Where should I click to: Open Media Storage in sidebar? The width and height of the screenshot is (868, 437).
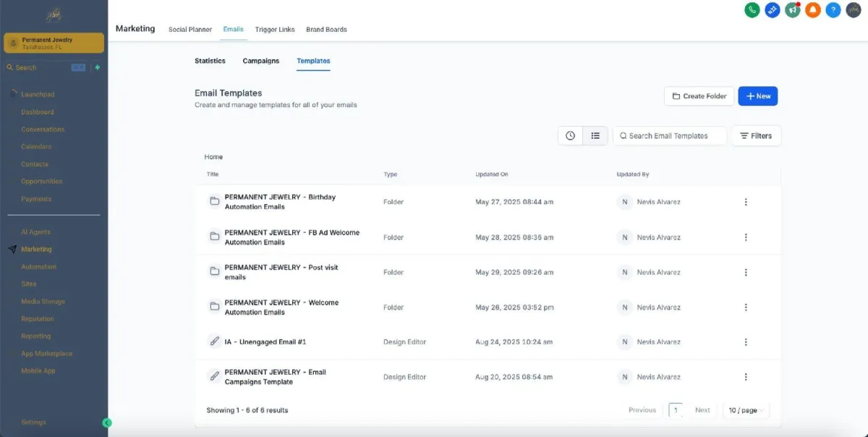[43, 302]
